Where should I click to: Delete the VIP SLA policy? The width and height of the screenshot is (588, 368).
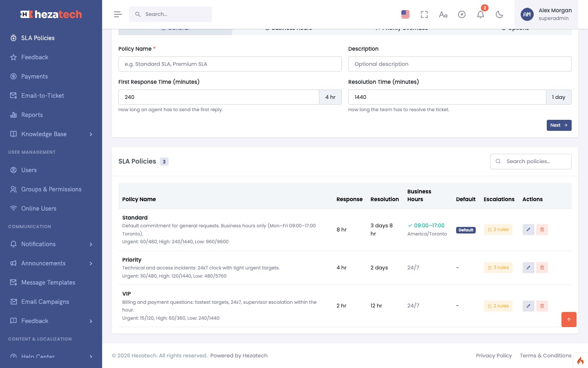tap(542, 306)
